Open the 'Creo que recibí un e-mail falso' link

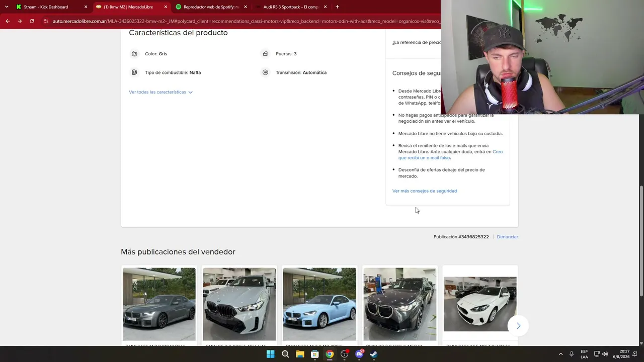click(450, 155)
